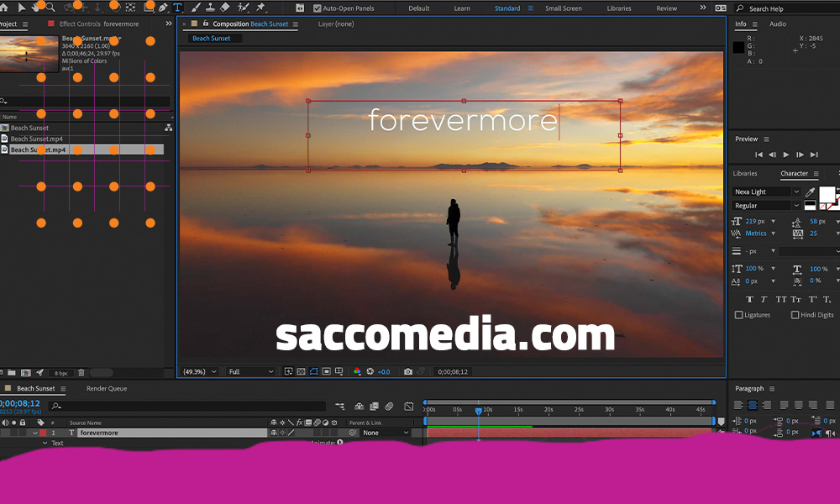This screenshot has height=504, width=840.
Task: Toggle Auto-Open Panels checkbox
Action: (x=318, y=8)
